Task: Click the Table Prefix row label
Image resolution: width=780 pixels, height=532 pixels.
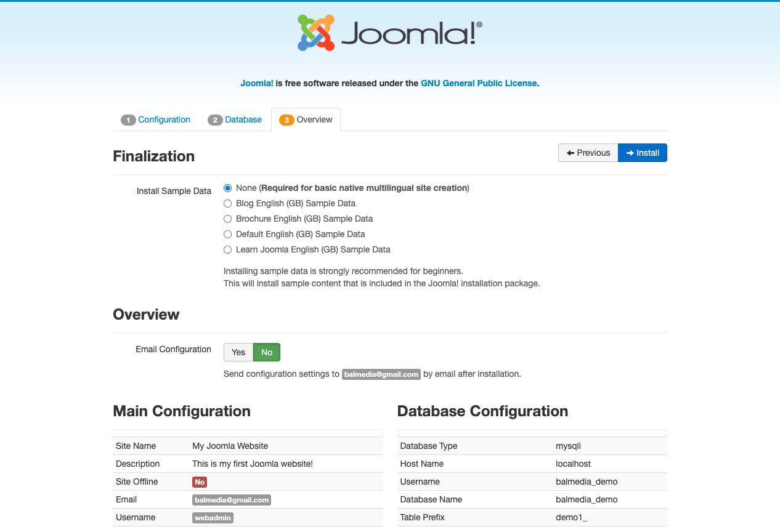Action: pyautogui.click(x=422, y=517)
